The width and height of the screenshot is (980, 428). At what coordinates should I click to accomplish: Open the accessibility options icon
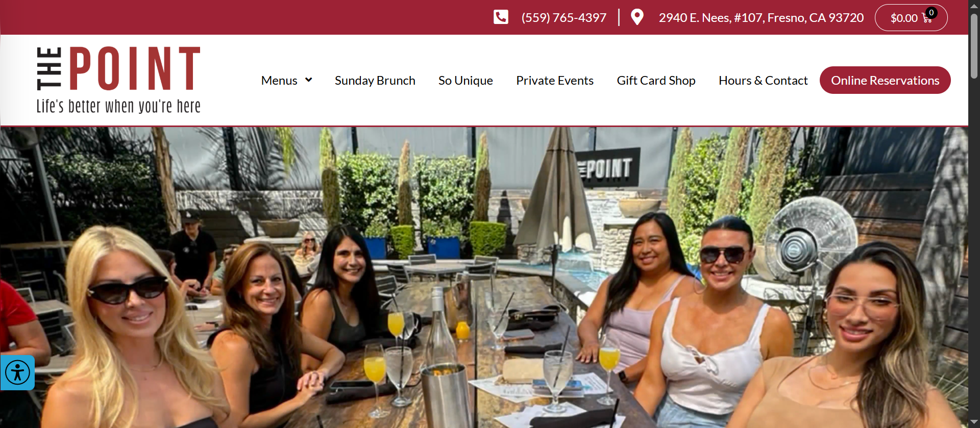[x=17, y=372]
